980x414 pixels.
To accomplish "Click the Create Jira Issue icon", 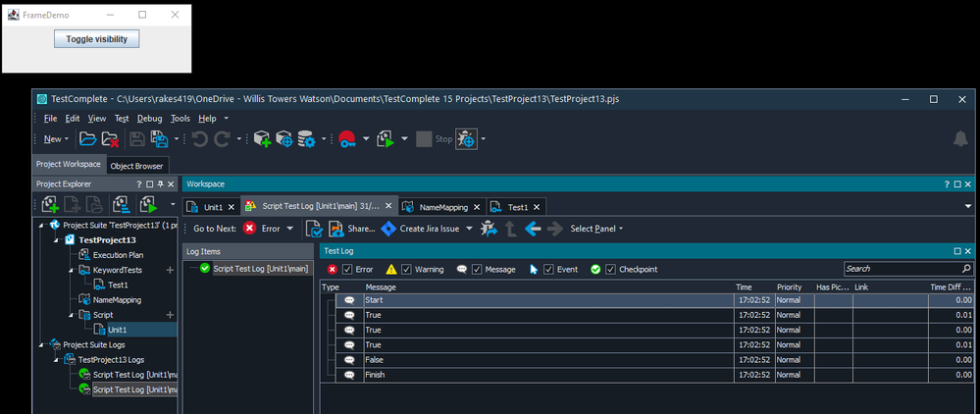I will pyautogui.click(x=387, y=229).
